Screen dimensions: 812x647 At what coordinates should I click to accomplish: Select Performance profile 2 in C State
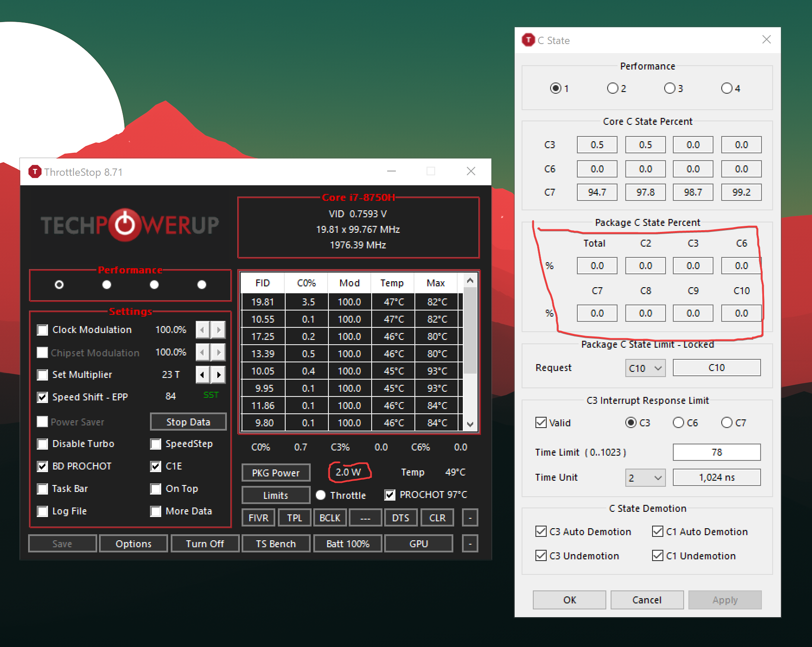point(612,88)
